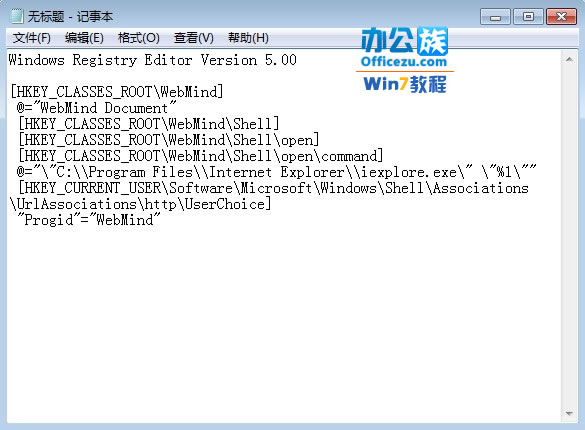
Task: Open the 帮助(H) menu
Action: tap(248, 38)
